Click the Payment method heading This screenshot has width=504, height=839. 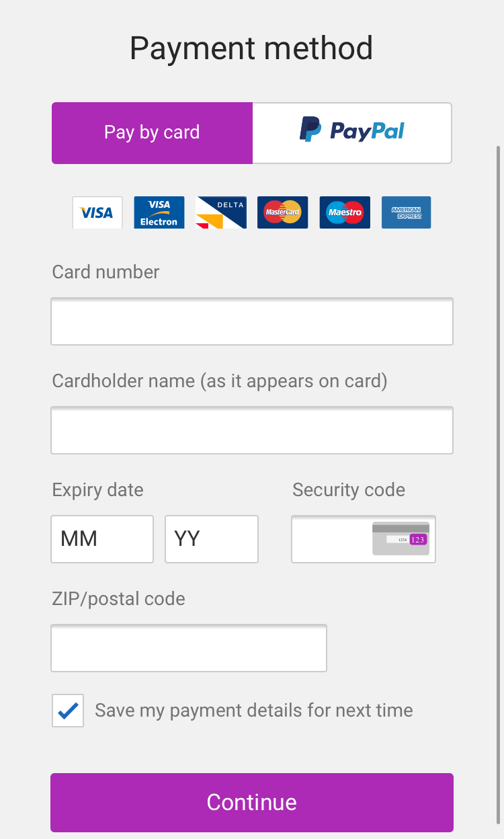pos(251,48)
